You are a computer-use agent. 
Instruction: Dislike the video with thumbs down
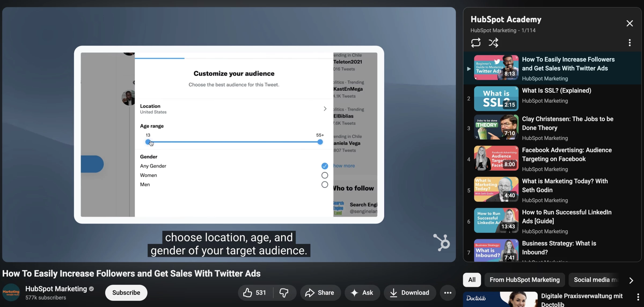pyautogui.click(x=284, y=293)
